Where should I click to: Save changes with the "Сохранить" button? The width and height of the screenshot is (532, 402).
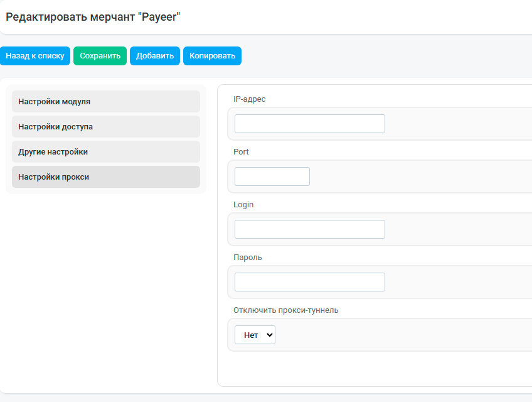tap(100, 56)
